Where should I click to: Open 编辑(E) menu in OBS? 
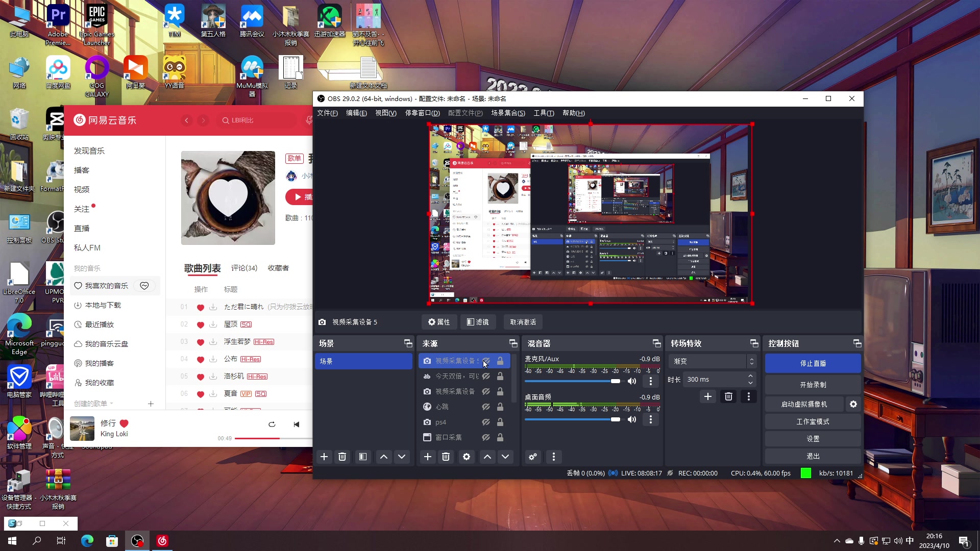[356, 113]
